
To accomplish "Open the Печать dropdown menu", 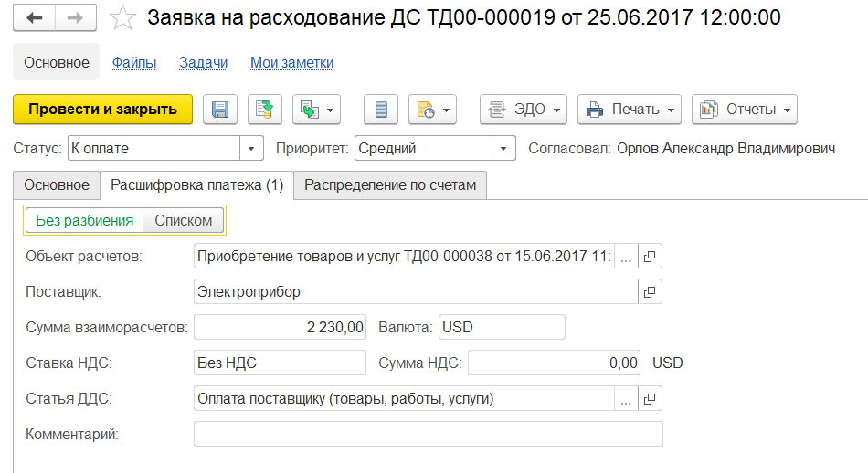I will pyautogui.click(x=630, y=110).
